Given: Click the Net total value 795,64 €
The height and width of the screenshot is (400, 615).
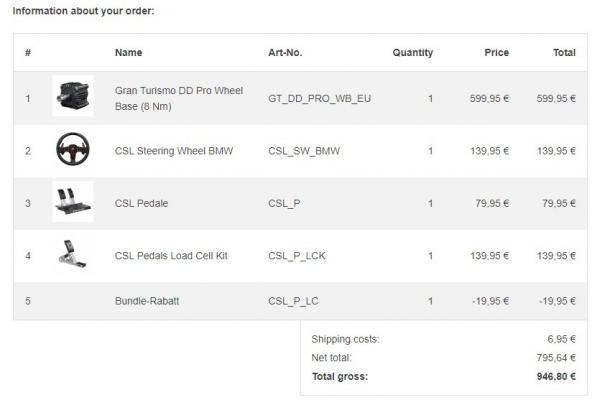Looking at the screenshot, I should (x=556, y=357).
